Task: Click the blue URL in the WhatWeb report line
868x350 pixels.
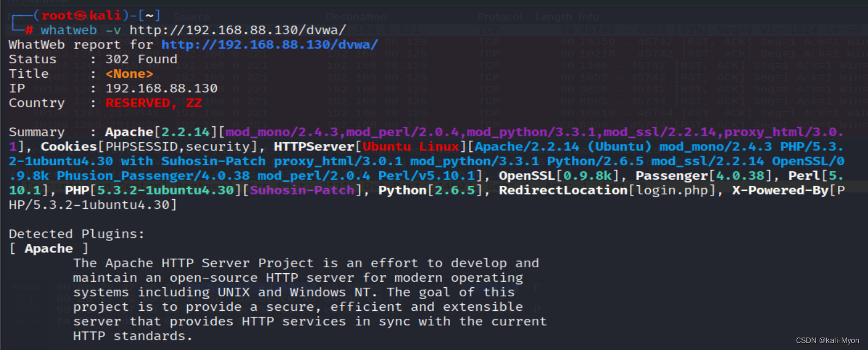Action: tap(269, 45)
